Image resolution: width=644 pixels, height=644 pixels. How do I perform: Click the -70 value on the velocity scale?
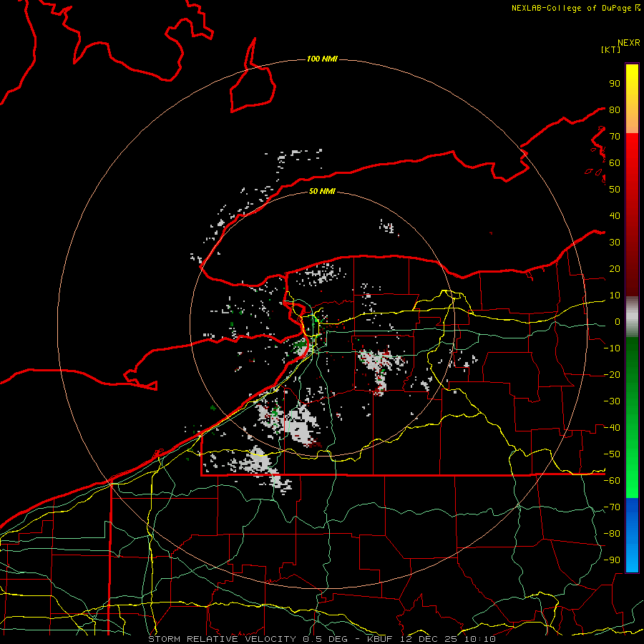point(612,507)
